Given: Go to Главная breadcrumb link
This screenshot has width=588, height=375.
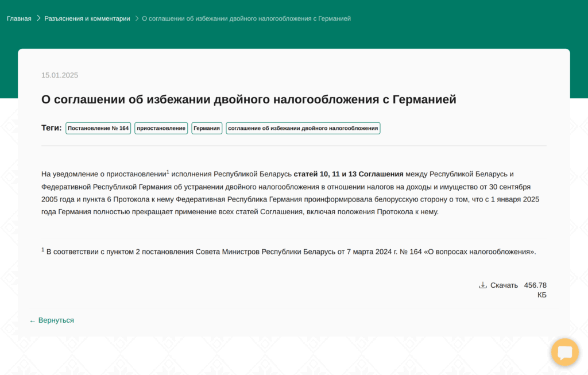Looking at the screenshot, I should (19, 18).
